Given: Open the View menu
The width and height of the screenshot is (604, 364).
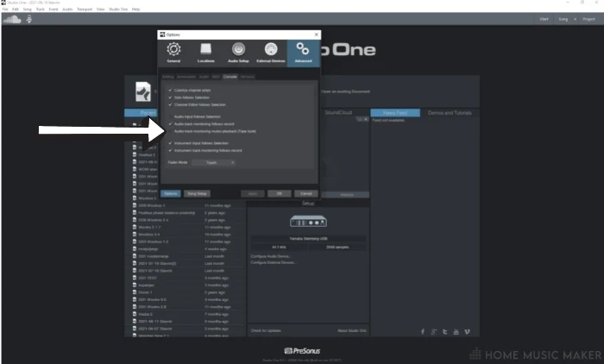Looking at the screenshot, I should 101,9.
